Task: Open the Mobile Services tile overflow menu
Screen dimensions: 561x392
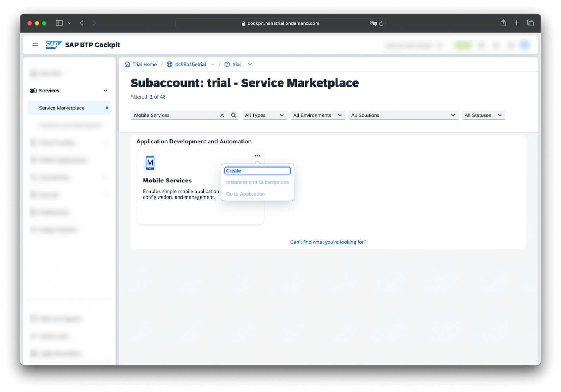Action: pos(257,155)
